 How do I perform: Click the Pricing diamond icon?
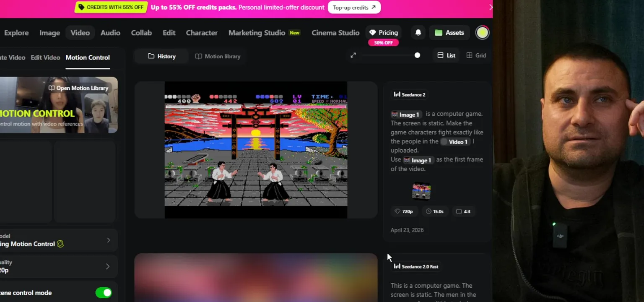pyautogui.click(x=372, y=33)
